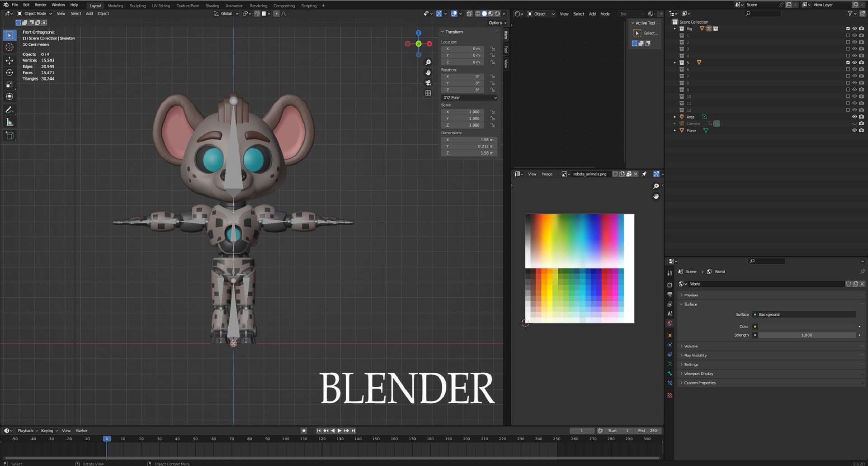
Task: Switch to the Shading workspace tab
Action: tap(212, 6)
